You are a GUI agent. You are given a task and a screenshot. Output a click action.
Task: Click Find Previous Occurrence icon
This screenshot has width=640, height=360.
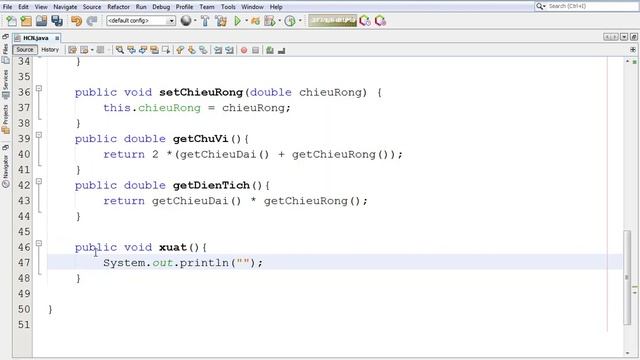pyautogui.click(x=131, y=50)
